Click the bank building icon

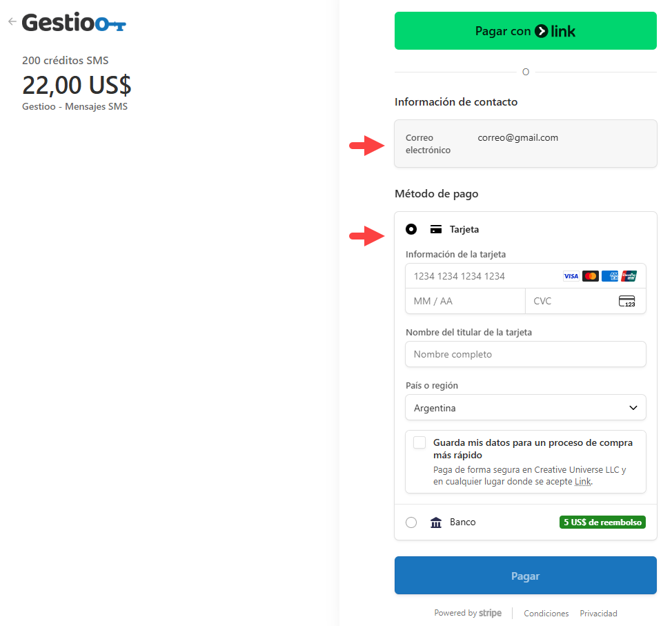pyautogui.click(x=435, y=522)
